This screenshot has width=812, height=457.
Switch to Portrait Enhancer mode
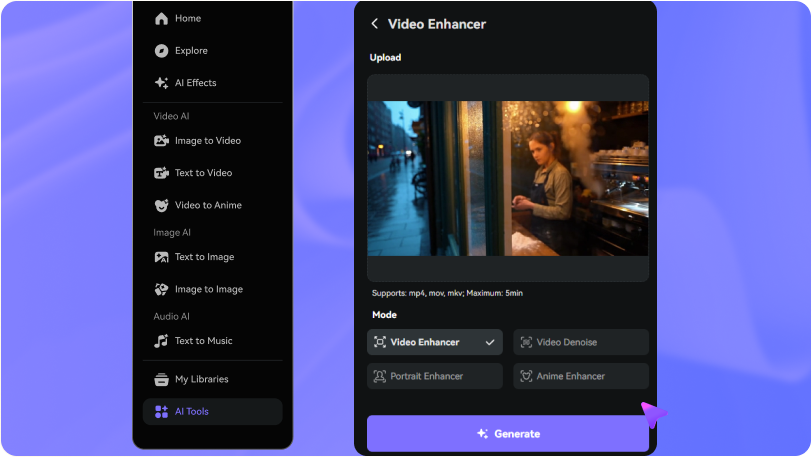(x=434, y=376)
